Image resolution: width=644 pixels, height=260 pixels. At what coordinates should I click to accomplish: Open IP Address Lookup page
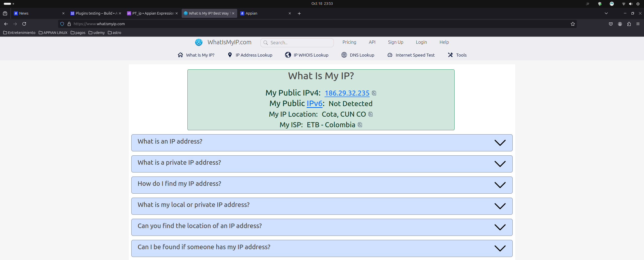pyautogui.click(x=250, y=55)
